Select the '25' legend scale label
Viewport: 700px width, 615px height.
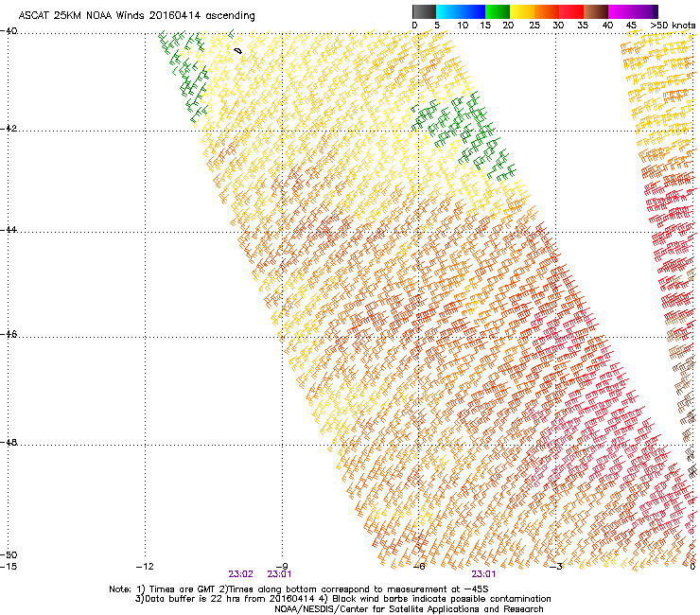point(534,26)
